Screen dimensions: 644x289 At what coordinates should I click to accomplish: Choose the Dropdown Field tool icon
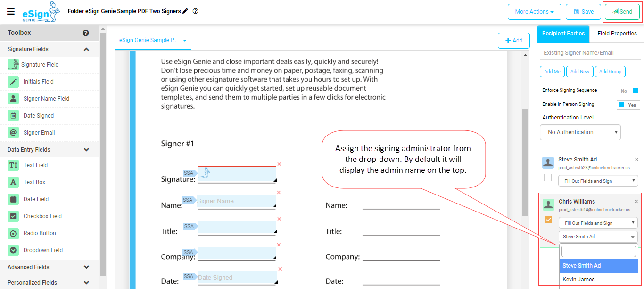tap(13, 250)
